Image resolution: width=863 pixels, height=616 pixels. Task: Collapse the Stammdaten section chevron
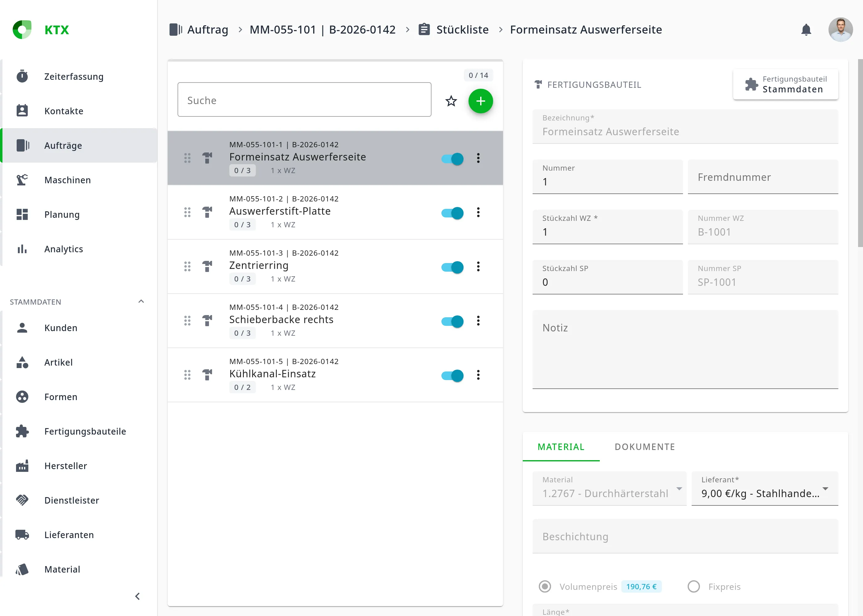(x=141, y=302)
